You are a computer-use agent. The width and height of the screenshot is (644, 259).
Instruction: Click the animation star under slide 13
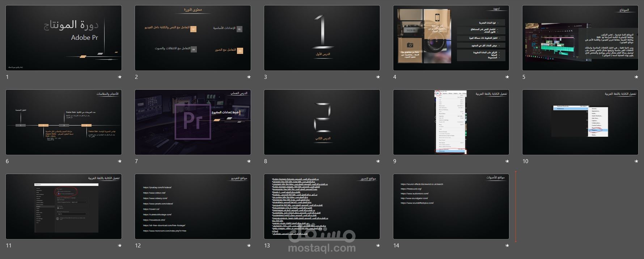378,246
